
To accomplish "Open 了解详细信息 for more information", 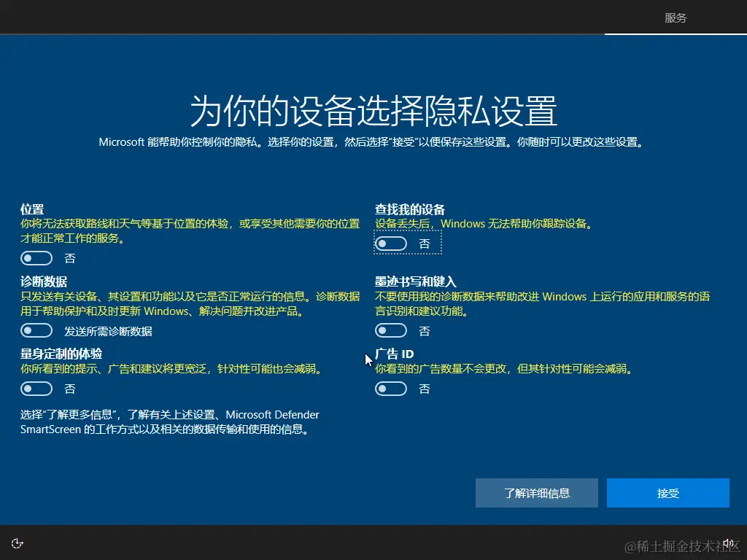I will [536, 493].
